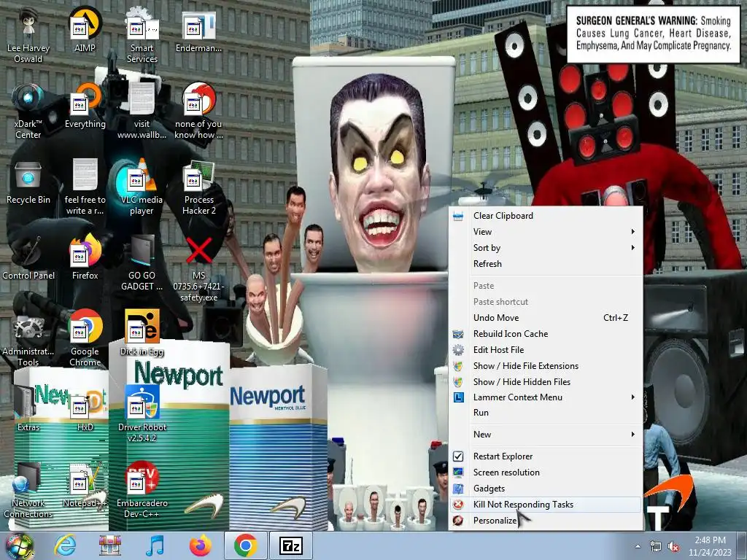The height and width of the screenshot is (560, 747).
Task: Select Edit Host File menu entry
Action: tap(546, 350)
